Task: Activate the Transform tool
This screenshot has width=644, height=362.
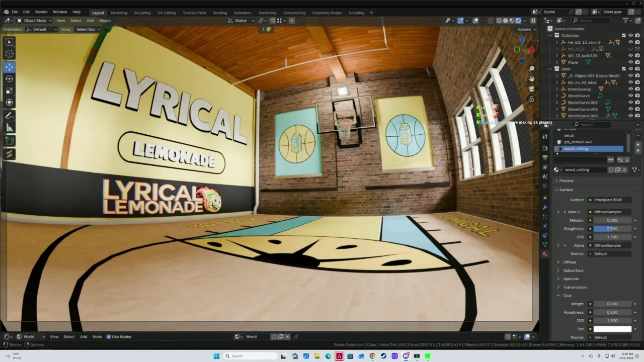Action: [x=10, y=103]
